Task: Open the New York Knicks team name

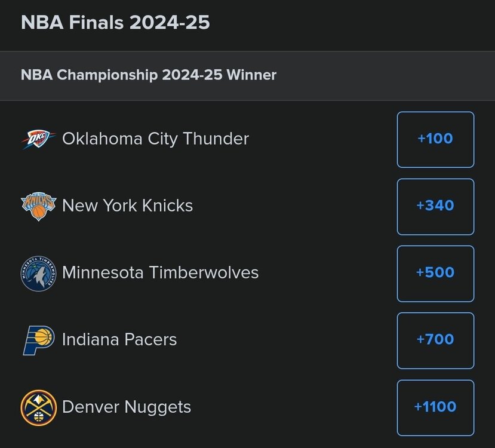Action: click(x=127, y=205)
